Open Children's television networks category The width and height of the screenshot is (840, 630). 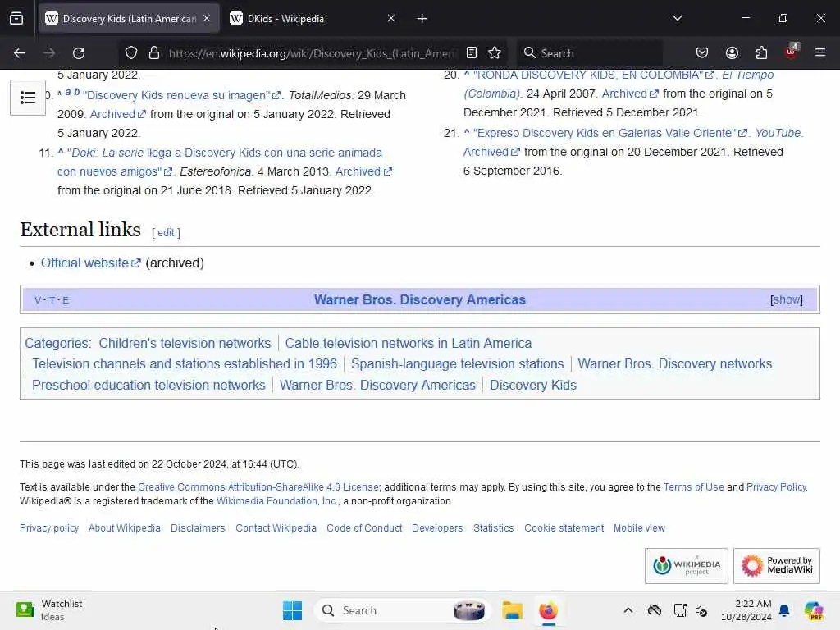(x=185, y=343)
